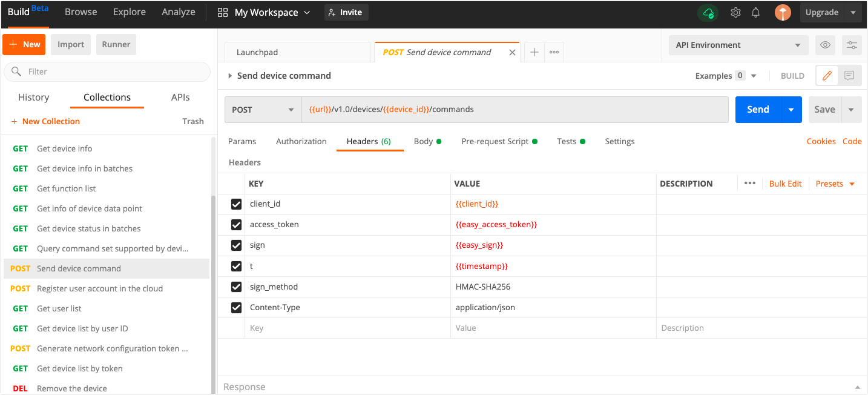Open the Send button dropdown arrow
Screen dimensions: 868x395
[791, 110]
